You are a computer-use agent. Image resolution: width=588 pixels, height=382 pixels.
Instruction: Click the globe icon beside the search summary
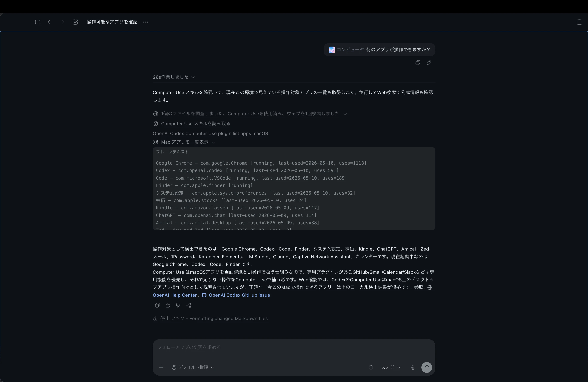(x=156, y=114)
